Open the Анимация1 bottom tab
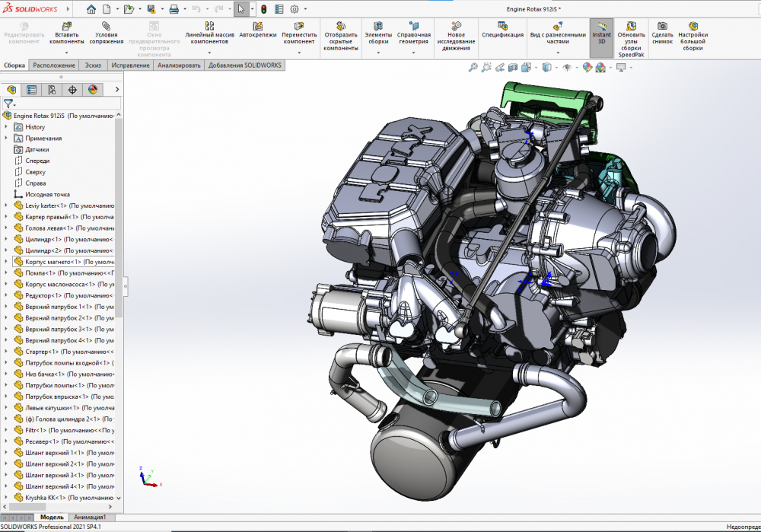The height and width of the screenshot is (532, 761). 89,518
